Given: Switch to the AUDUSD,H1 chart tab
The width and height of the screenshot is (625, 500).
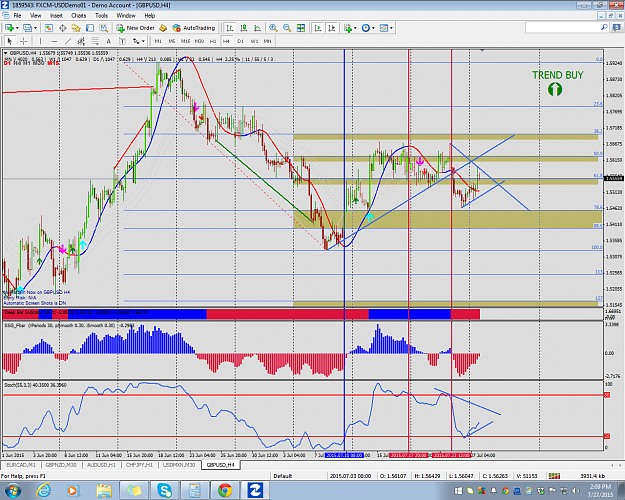Looking at the screenshot, I should (101, 465).
